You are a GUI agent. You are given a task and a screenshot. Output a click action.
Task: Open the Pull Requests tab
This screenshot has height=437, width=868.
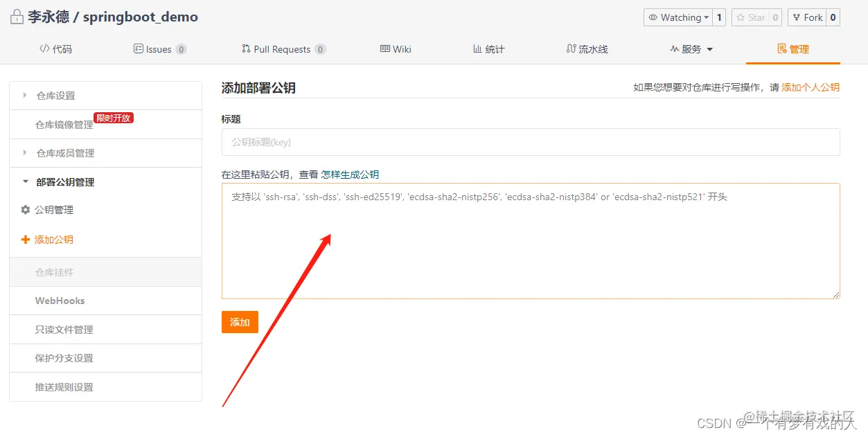[x=283, y=49]
